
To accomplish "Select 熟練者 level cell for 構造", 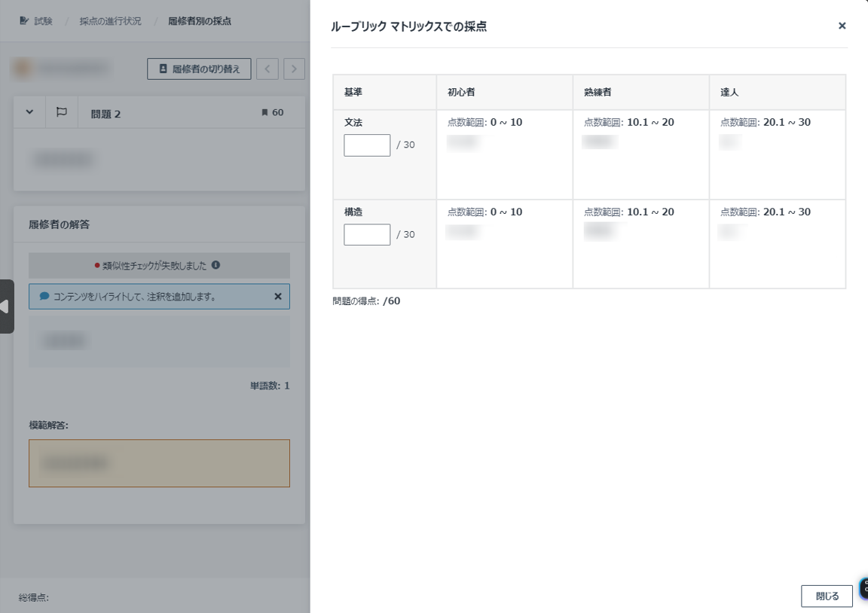I will click(640, 244).
